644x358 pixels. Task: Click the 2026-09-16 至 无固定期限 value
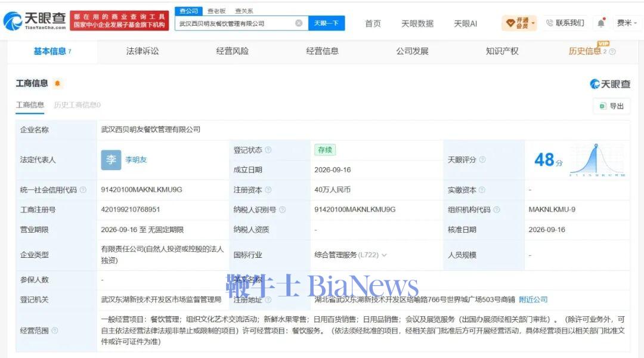(142, 230)
